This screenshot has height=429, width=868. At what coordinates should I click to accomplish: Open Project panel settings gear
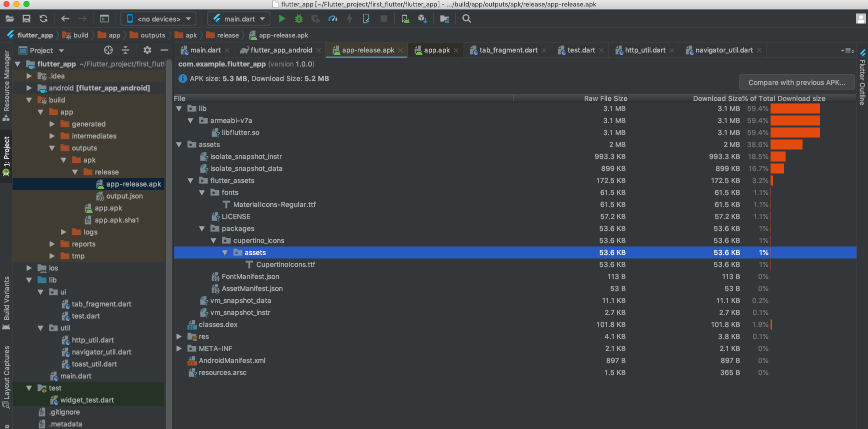[x=147, y=50]
